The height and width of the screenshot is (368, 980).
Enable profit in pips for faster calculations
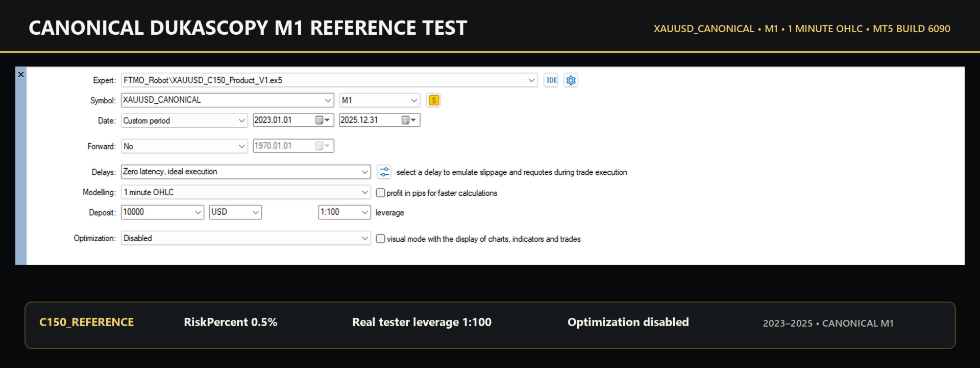(380, 193)
